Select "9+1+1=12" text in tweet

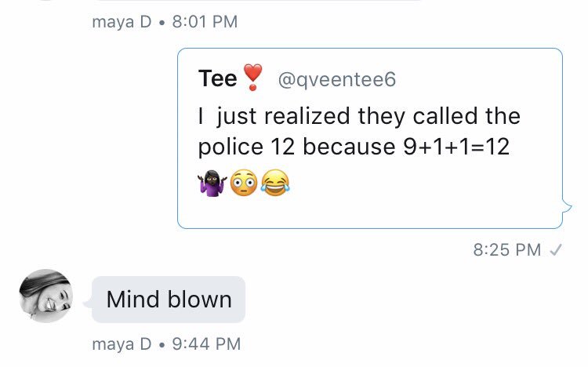(x=456, y=147)
